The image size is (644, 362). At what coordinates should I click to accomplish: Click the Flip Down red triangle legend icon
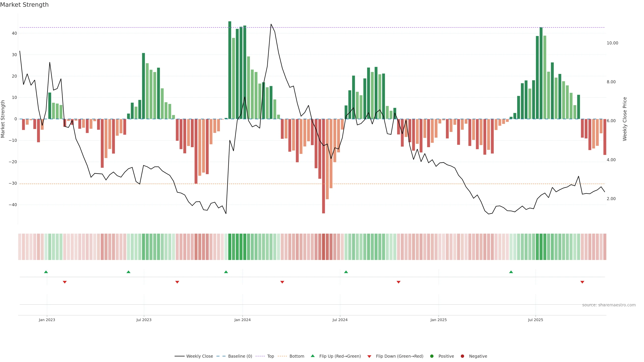point(369,356)
